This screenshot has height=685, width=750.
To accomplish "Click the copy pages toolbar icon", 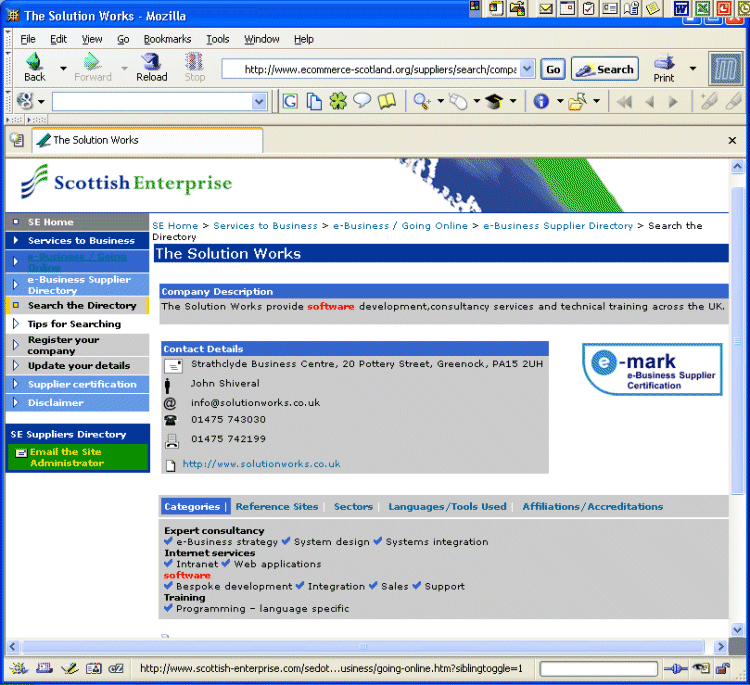I will [x=314, y=101].
